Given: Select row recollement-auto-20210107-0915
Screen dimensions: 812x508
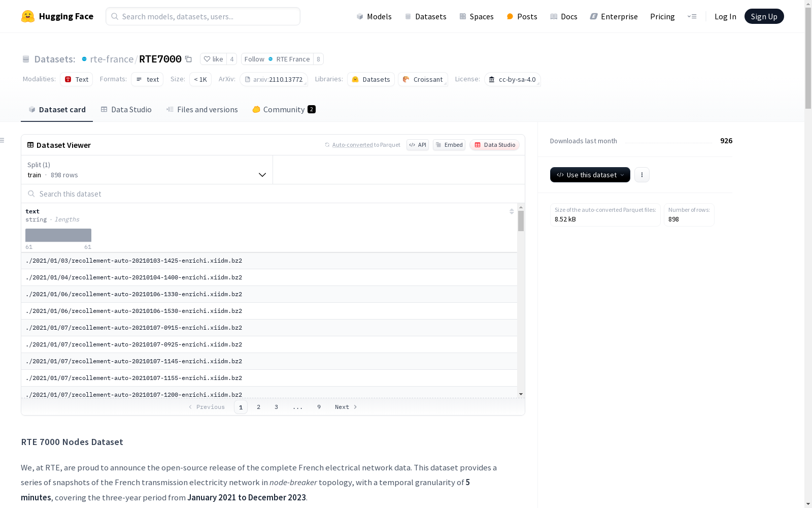Looking at the screenshot, I should (x=269, y=328).
